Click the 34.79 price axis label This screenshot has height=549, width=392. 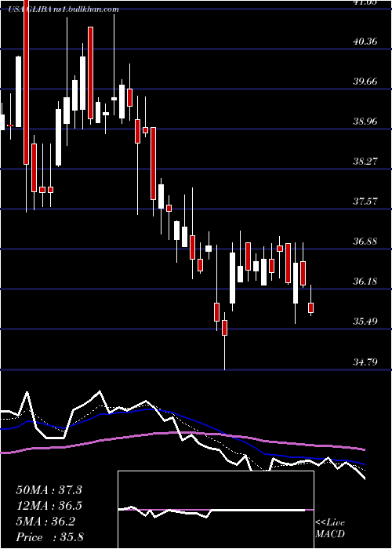click(x=365, y=362)
